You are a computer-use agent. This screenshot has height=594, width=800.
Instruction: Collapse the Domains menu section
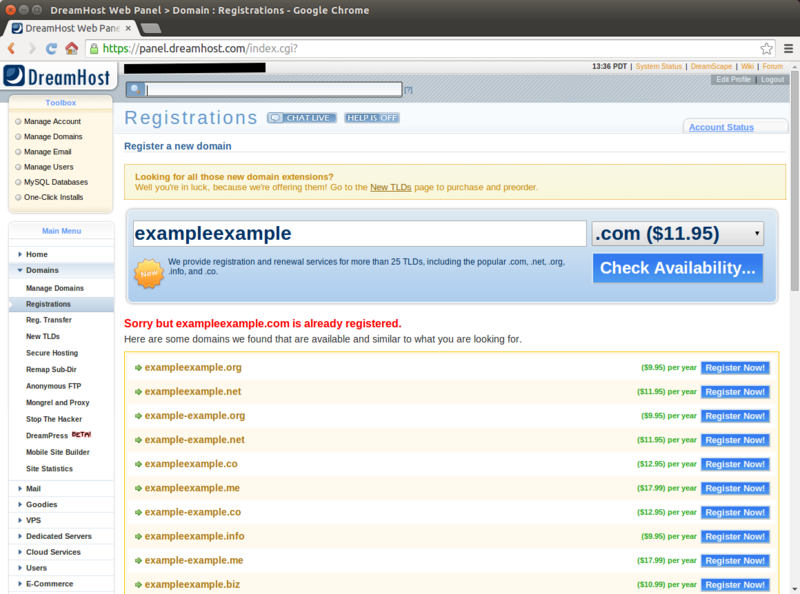(20, 270)
